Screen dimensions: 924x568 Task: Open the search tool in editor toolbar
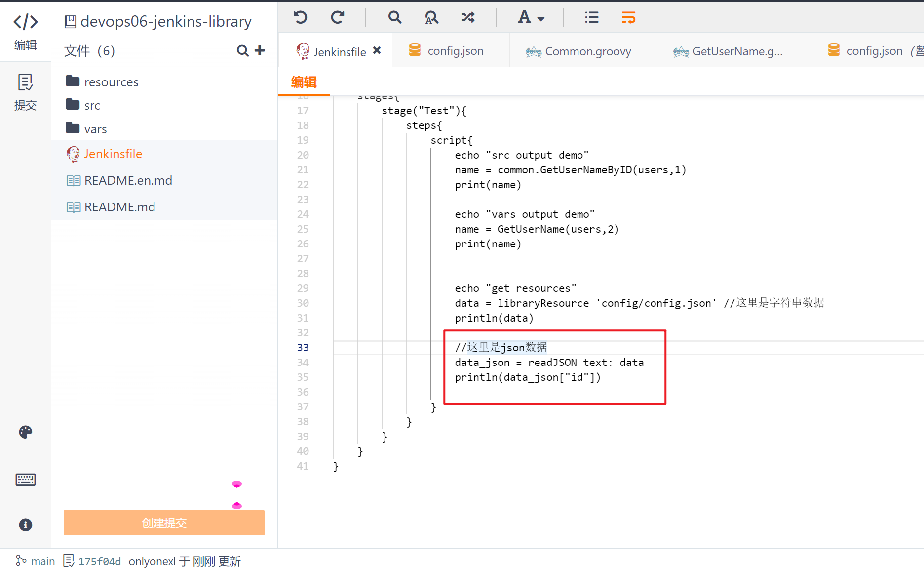pos(394,18)
